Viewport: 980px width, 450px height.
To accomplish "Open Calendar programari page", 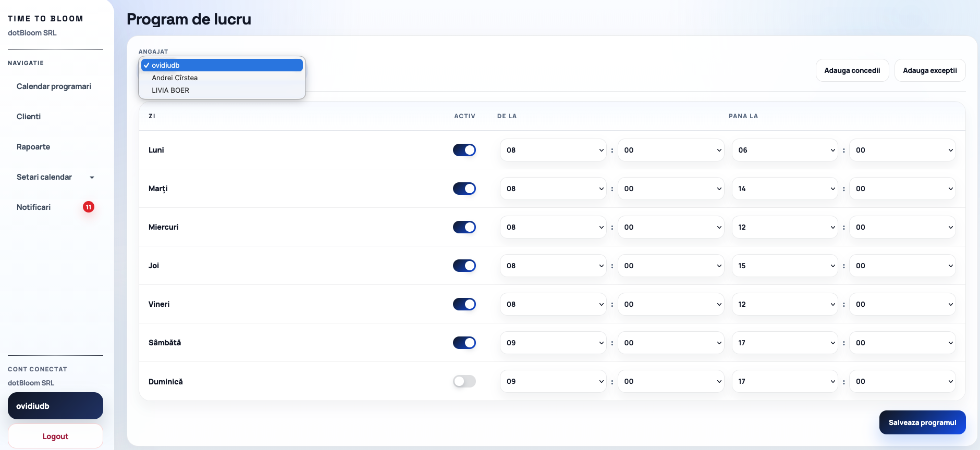I will click(54, 86).
